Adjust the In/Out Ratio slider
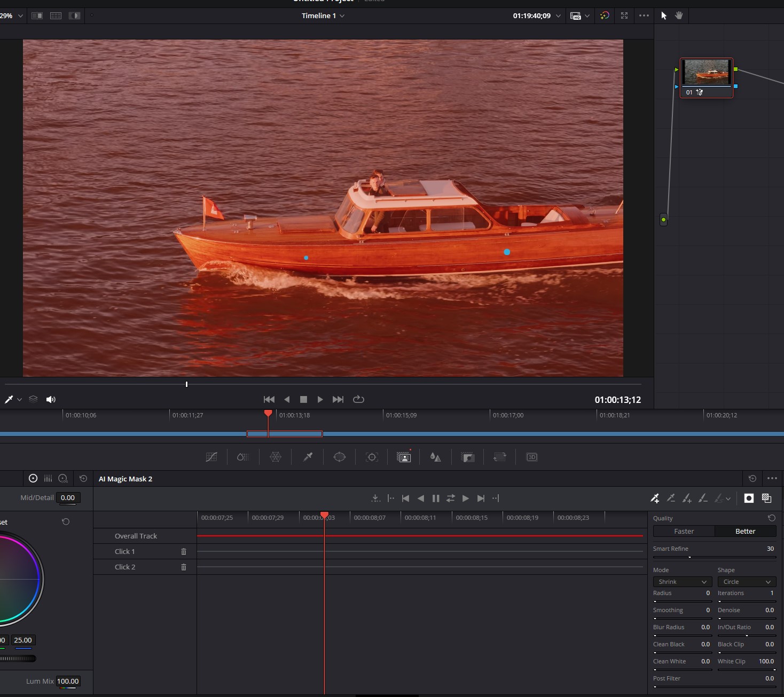Screen dimensions: 784x697 point(747,636)
